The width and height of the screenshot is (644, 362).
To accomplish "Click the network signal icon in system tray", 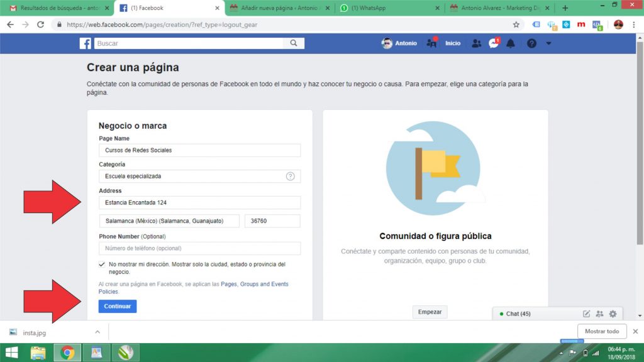I will pyautogui.click(x=595, y=353).
